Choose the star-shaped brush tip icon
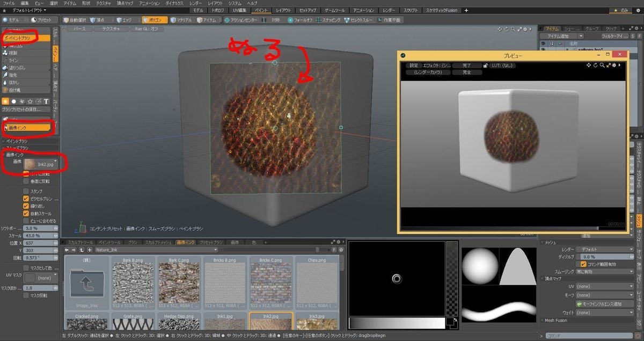This screenshot has width=644, height=341. [x=30, y=101]
